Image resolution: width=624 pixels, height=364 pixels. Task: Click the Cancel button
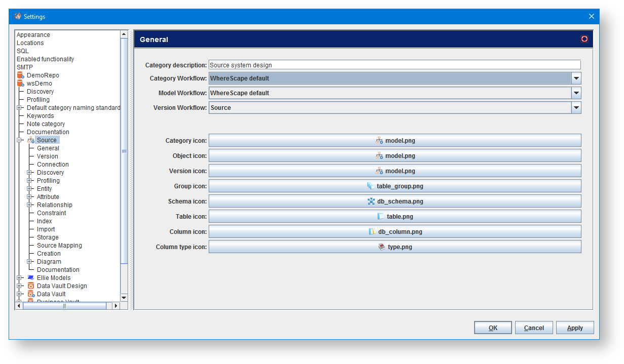coord(534,328)
